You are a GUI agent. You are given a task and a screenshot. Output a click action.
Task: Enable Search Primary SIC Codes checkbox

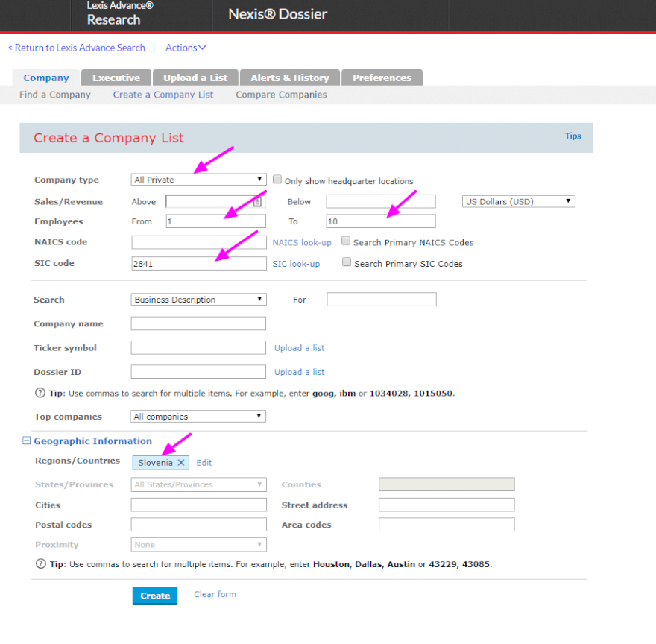coord(347,262)
